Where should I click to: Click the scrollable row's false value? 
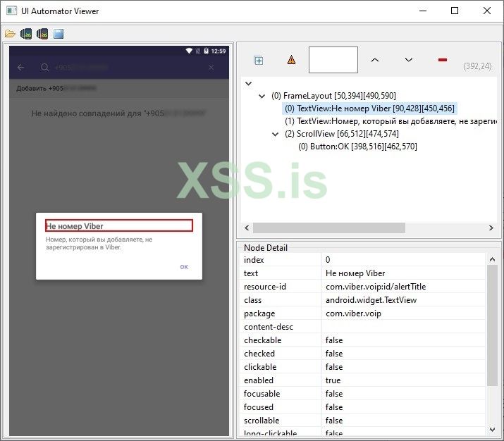334,421
